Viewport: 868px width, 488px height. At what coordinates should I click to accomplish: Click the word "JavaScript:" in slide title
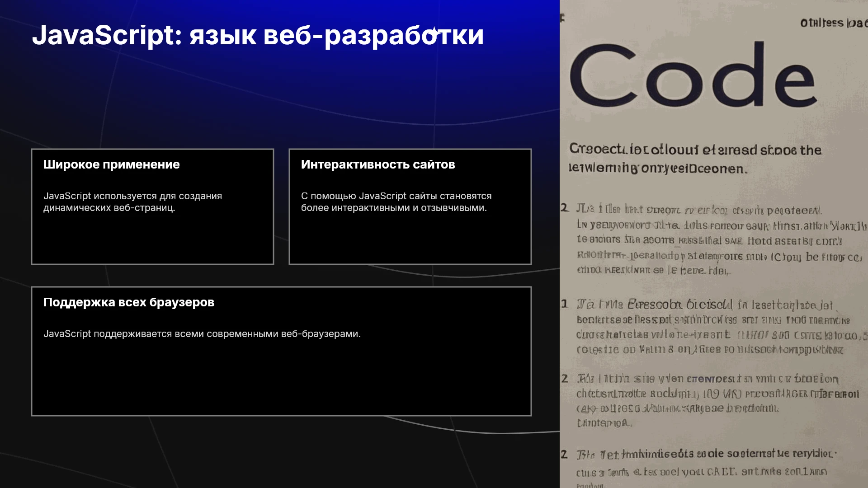(x=107, y=35)
